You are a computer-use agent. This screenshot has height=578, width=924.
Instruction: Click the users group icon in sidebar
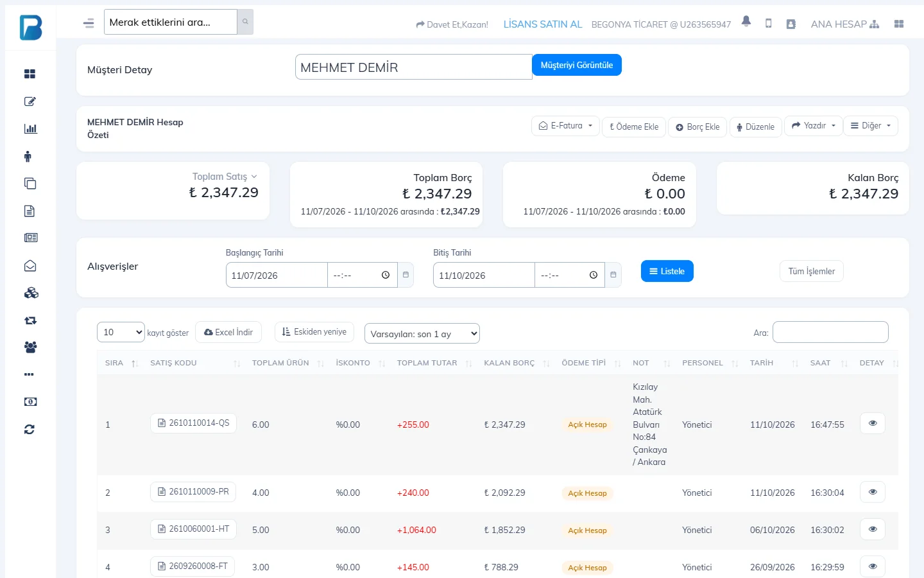click(x=30, y=347)
